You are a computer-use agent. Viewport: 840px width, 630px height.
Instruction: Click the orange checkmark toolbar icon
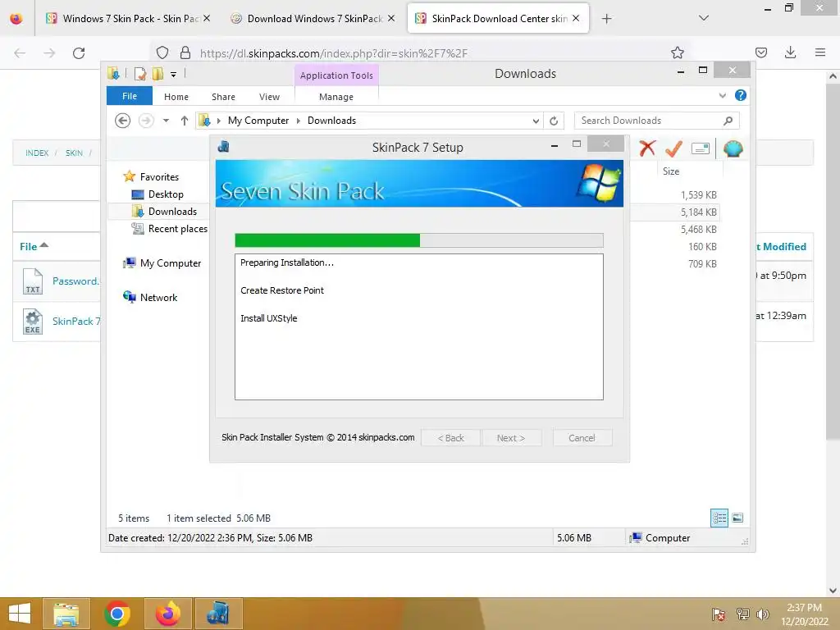pyautogui.click(x=673, y=148)
